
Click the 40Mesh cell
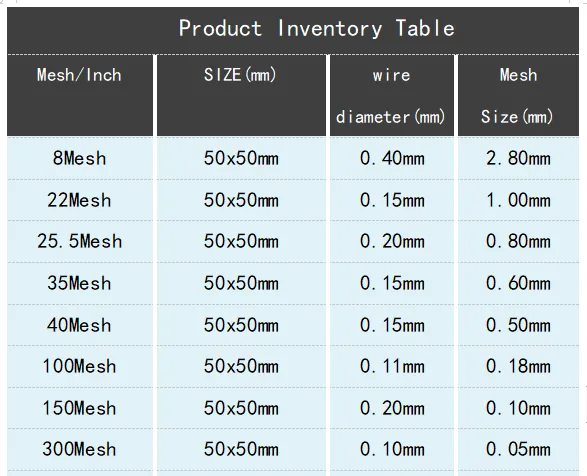pos(79,325)
